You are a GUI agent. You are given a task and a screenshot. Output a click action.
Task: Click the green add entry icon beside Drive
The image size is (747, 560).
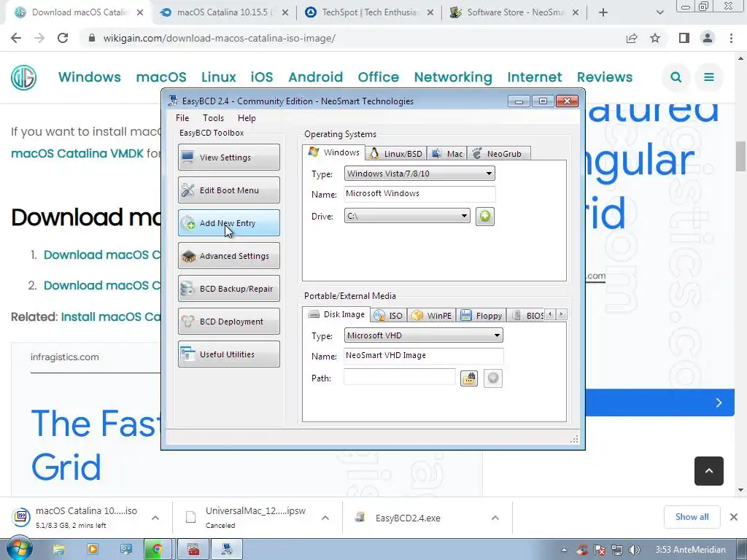(484, 217)
